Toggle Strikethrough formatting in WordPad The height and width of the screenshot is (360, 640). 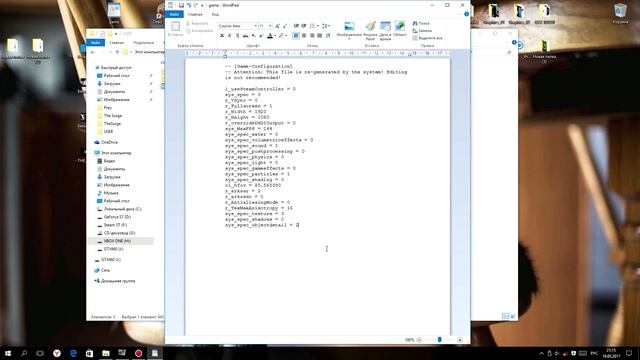245,36
